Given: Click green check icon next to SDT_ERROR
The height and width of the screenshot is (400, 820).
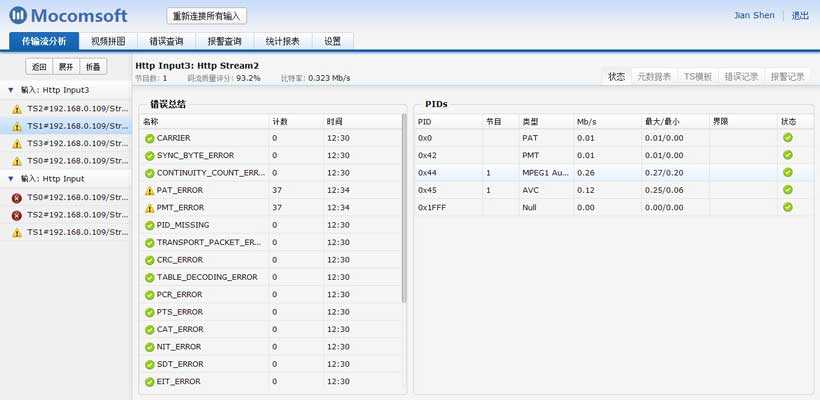Looking at the screenshot, I should [x=150, y=364].
